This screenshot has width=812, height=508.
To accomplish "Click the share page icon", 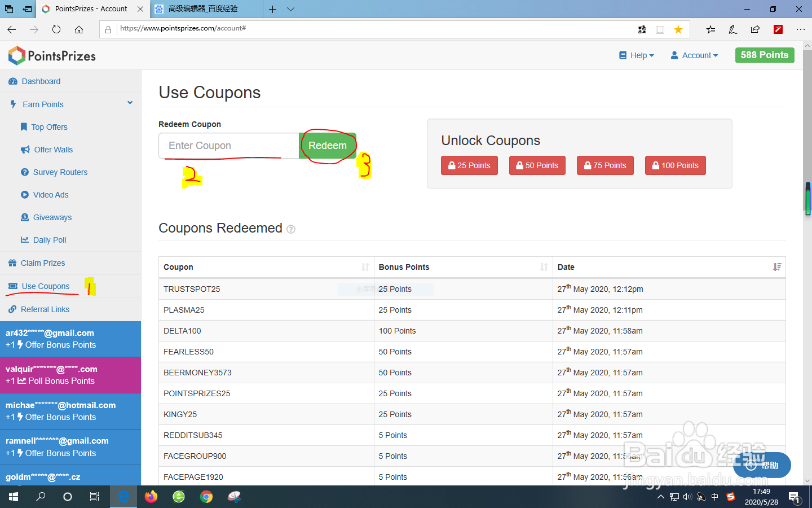I will pyautogui.click(x=755, y=29).
